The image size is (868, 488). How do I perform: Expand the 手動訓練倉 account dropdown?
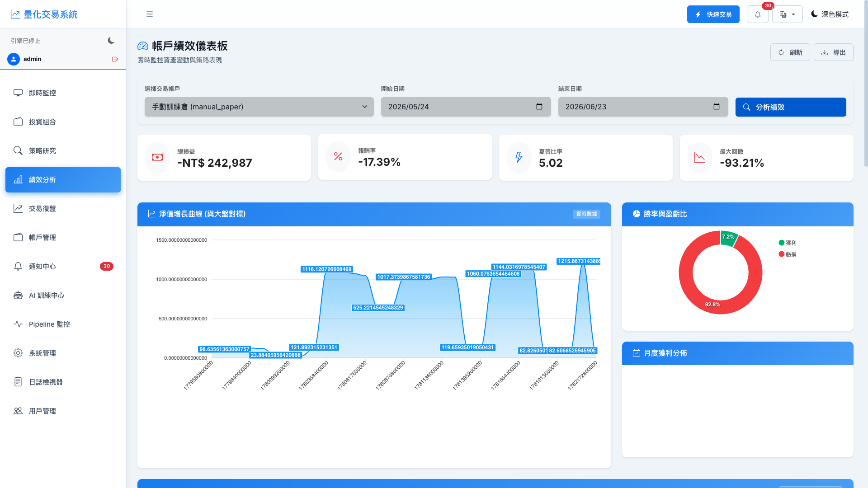tap(259, 107)
